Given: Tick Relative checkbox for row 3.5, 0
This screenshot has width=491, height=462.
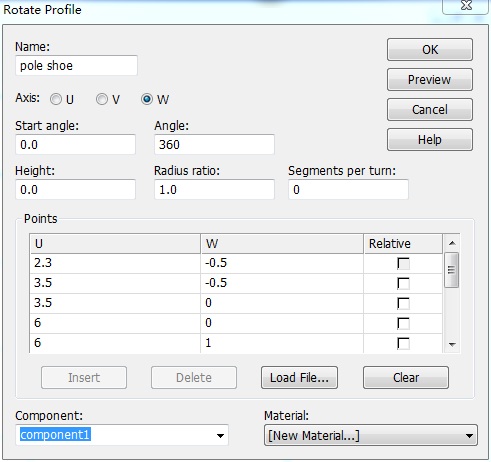Looking at the screenshot, I should 403,303.
